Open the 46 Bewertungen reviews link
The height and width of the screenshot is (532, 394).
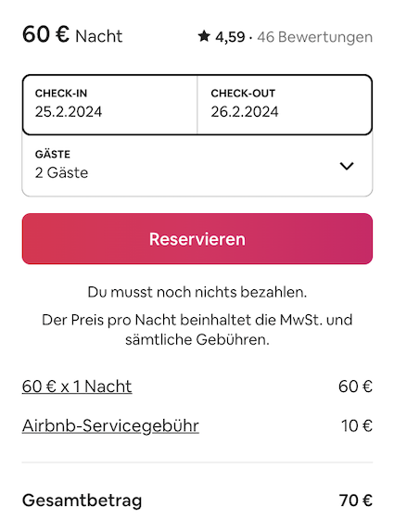(314, 37)
